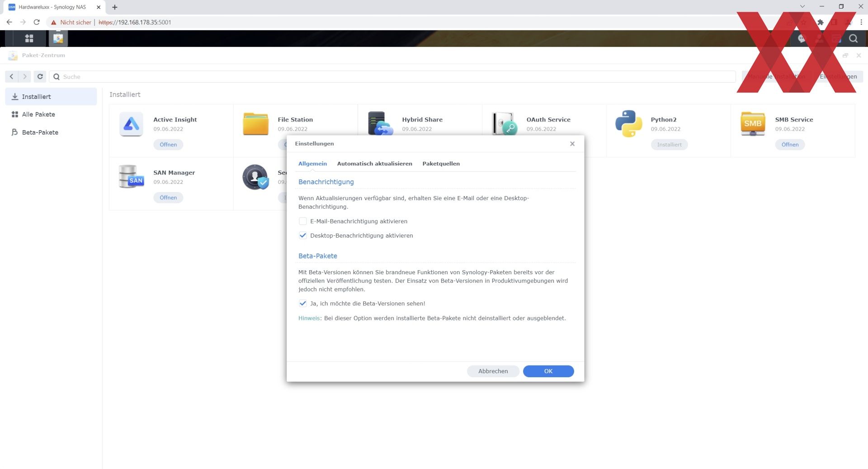Switch to Automatisch aktualisieren tab
868x469 pixels.
point(374,164)
